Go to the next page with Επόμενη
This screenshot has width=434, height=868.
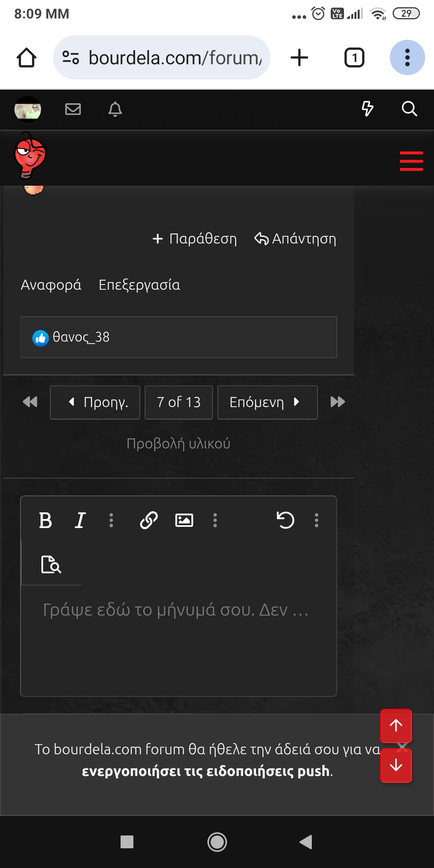(x=267, y=402)
